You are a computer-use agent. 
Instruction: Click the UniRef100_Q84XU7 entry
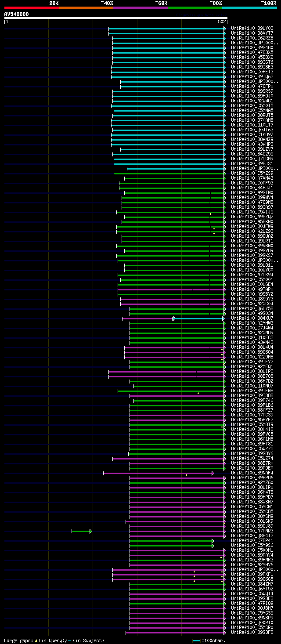tap(252, 318)
